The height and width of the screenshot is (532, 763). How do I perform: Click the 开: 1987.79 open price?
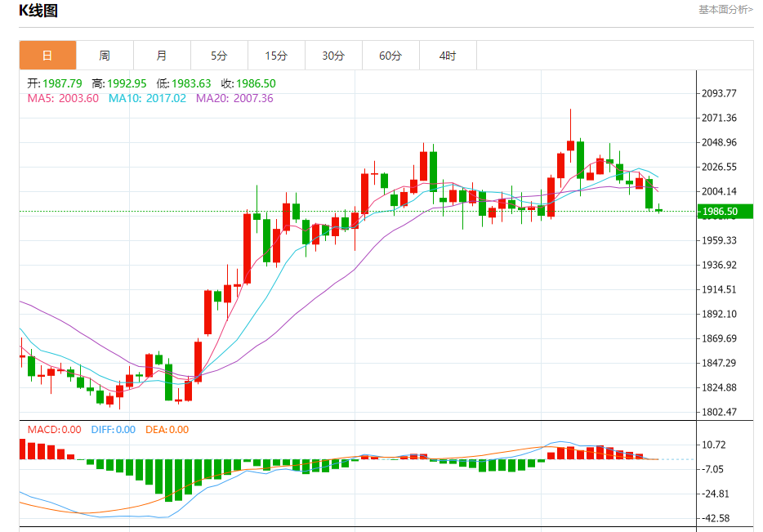tap(55, 83)
